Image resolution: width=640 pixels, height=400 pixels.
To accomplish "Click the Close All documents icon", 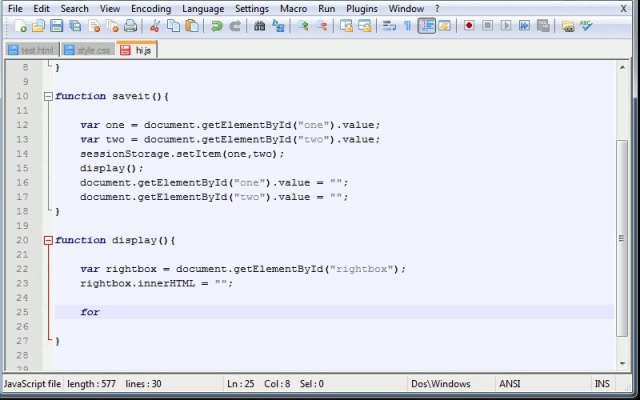I will tap(112, 26).
